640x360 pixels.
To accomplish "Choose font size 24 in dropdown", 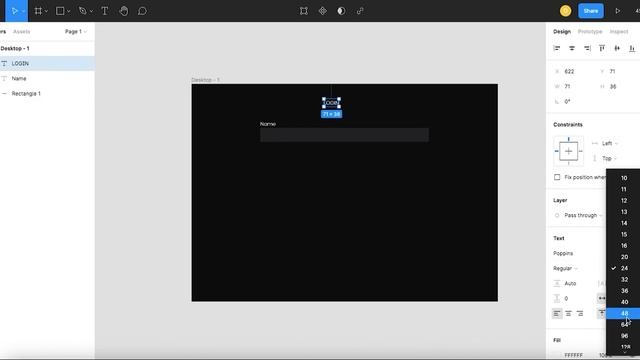I will point(623,268).
